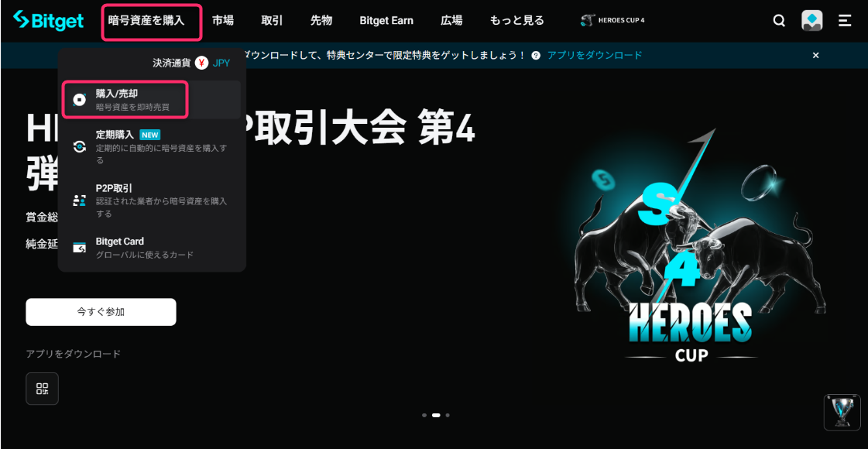Click the QR code download icon
Image resolution: width=868 pixels, height=449 pixels.
(42, 389)
